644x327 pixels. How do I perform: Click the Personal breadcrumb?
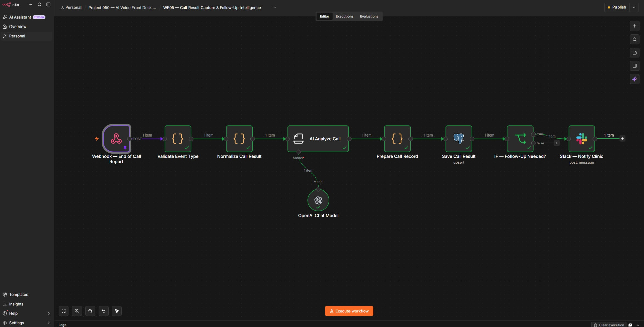[x=71, y=7]
